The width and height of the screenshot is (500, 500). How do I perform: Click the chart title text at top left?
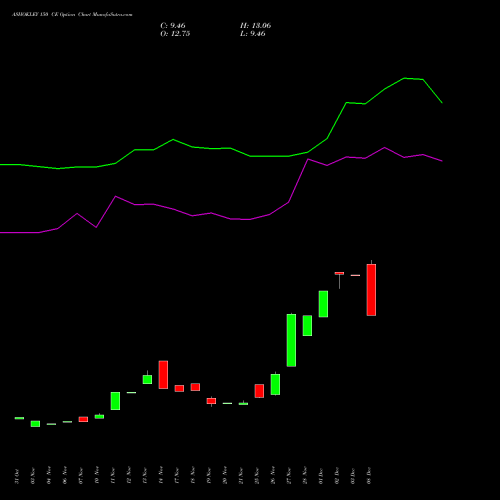(x=72, y=14)
